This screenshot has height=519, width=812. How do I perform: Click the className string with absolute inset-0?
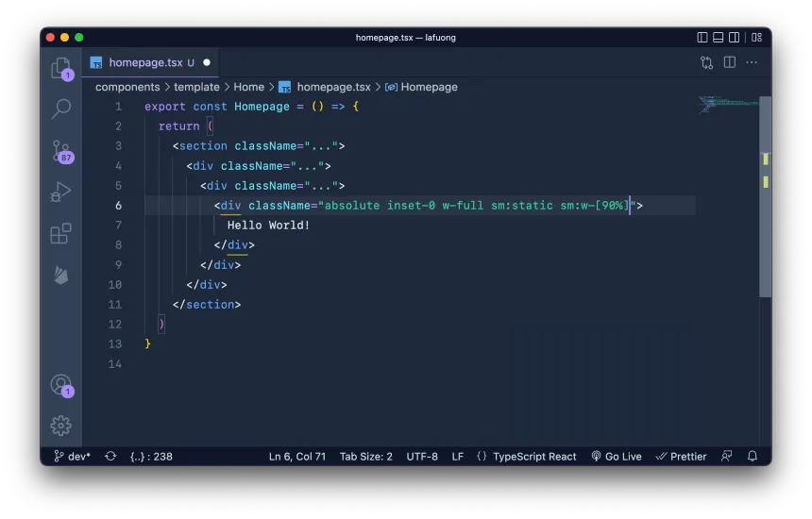477,206
